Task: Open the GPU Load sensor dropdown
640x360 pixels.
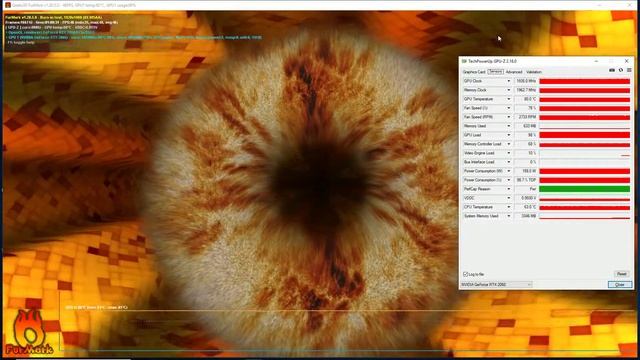Action: [x=509, y=135]
